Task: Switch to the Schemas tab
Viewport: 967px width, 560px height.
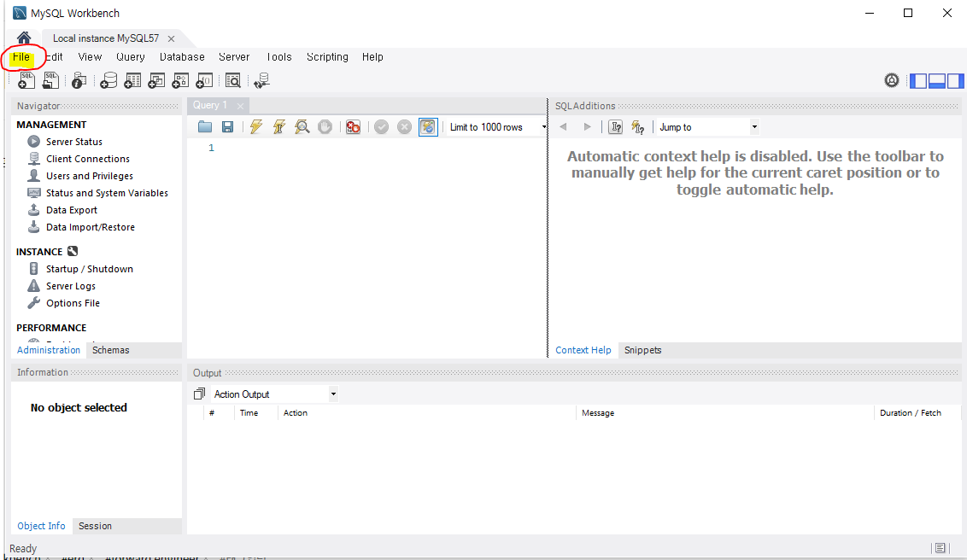Action: coord(110,350)
